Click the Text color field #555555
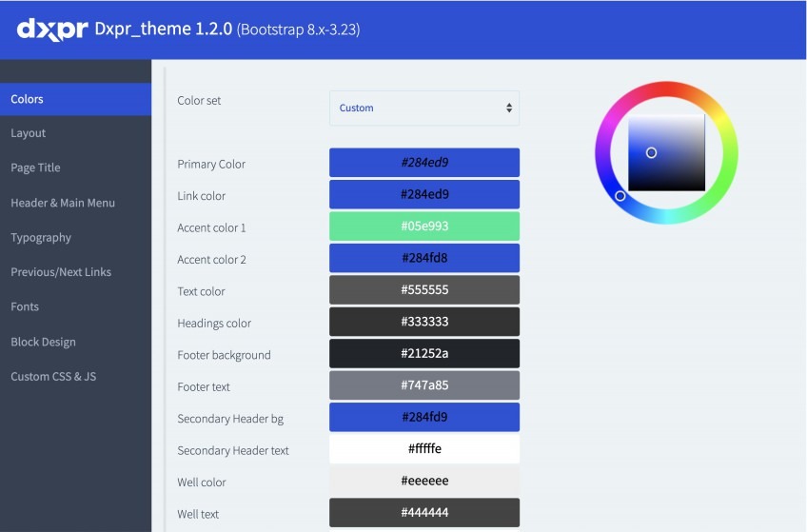 click(x=424, y=290)
